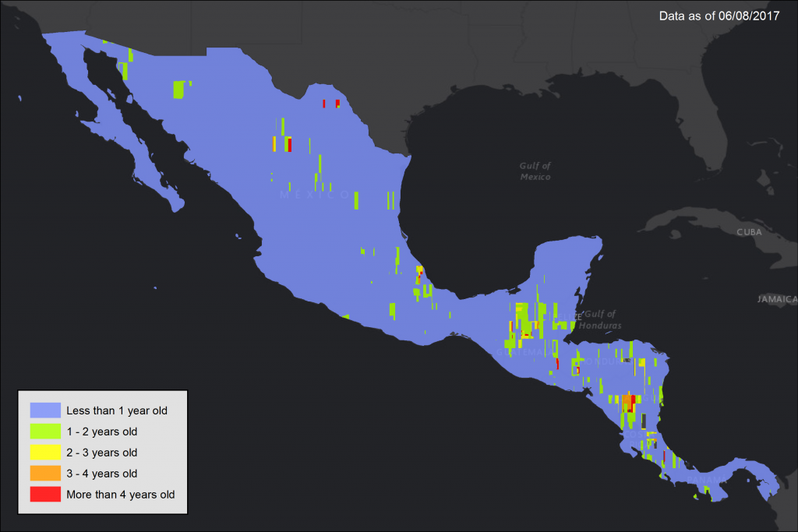Click the 'CUBA' map label
The width and height of the screenshot is (798, 532).
[749, 232]
